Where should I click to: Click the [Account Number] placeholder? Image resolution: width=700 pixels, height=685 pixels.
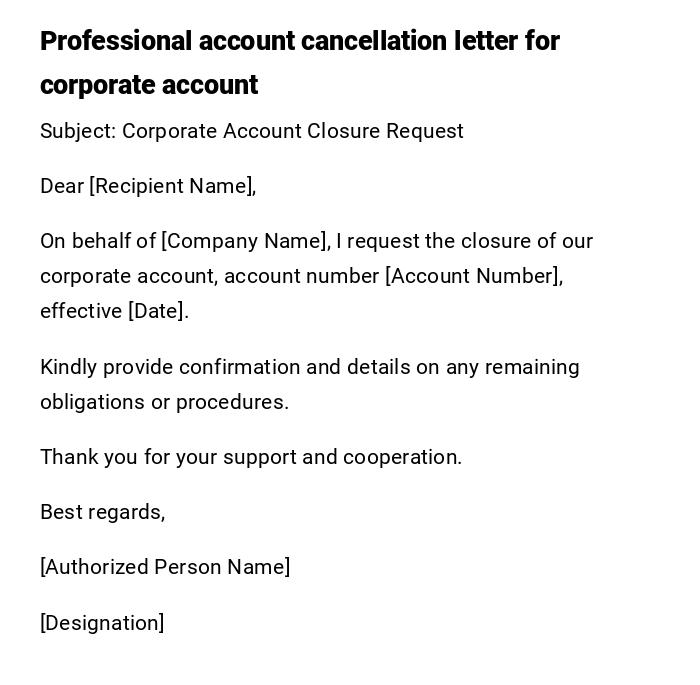(x=474, y=276)
